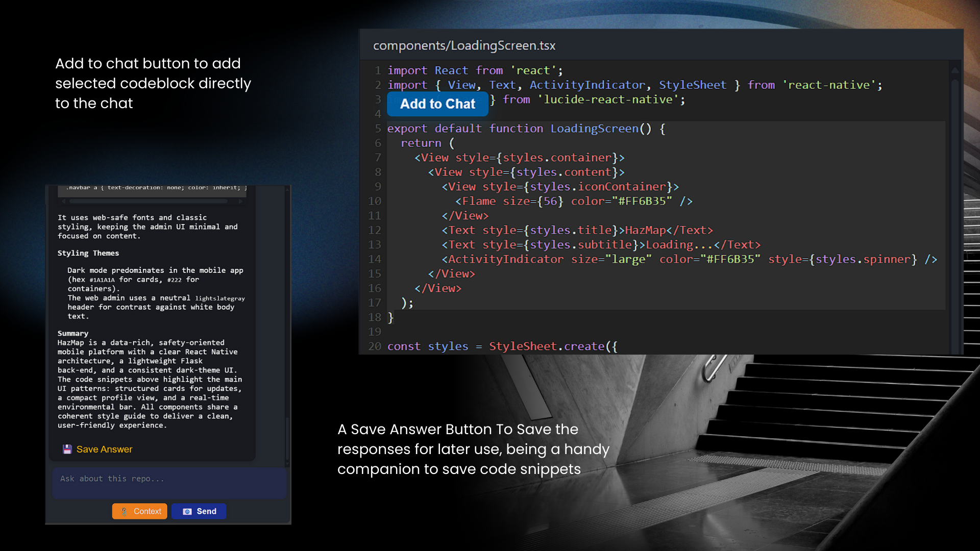The image size is (980, 551).
Task: Click the LoadingScreen function name in code
Action: (x=594, y=129)
